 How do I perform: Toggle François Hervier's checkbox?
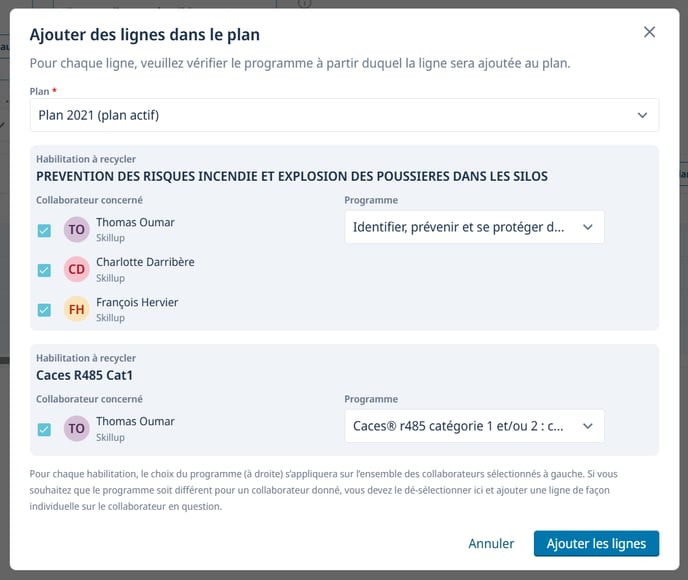point(44,310)
